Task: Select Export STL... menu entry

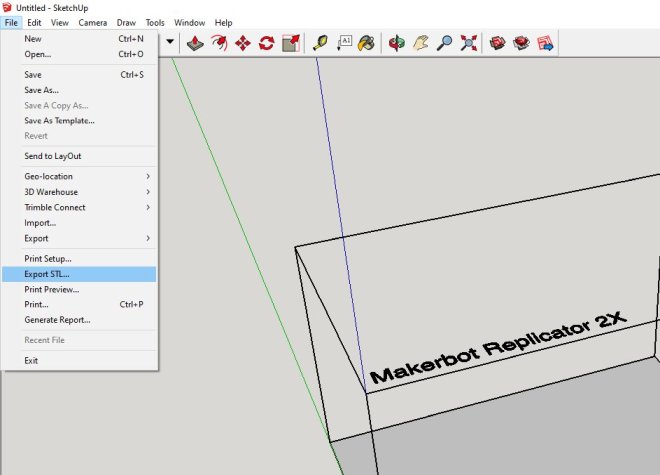Action: tap(79, 274)
